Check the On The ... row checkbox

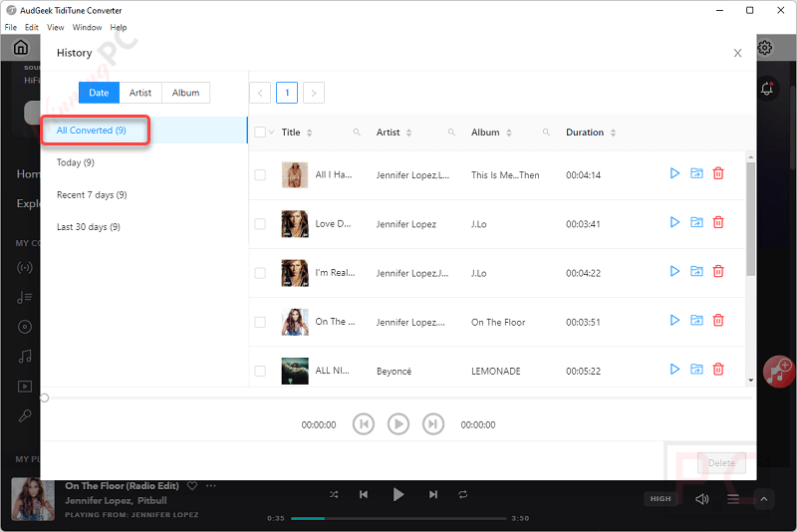tap(260, 322)
